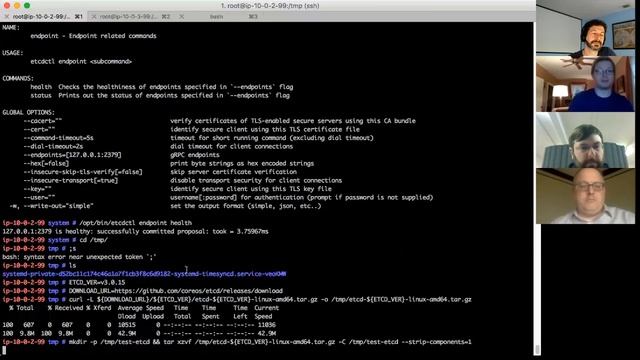The width and height of the screenshot is (640, 360).
Task: Click the terminal vertical scrollbar thumb
Action: (x=538, y=350)
